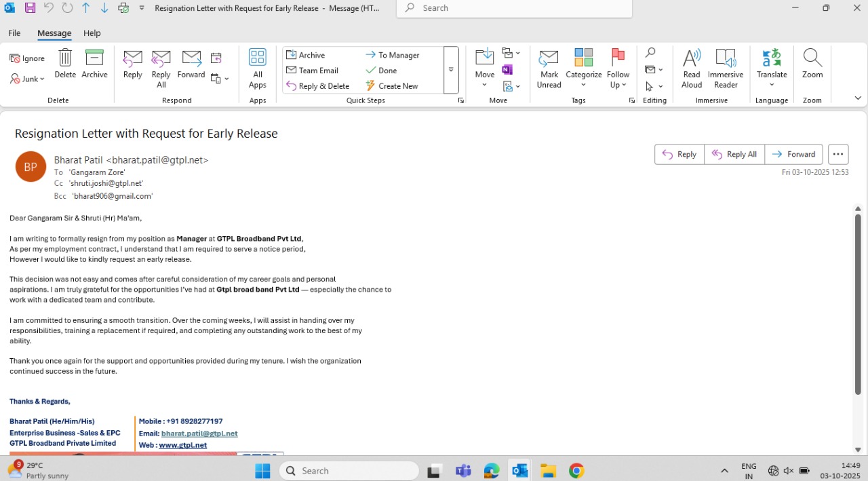Click in the Search box in title bar
The height and width of the screenshot is (481, 868).
coord(514,8)
